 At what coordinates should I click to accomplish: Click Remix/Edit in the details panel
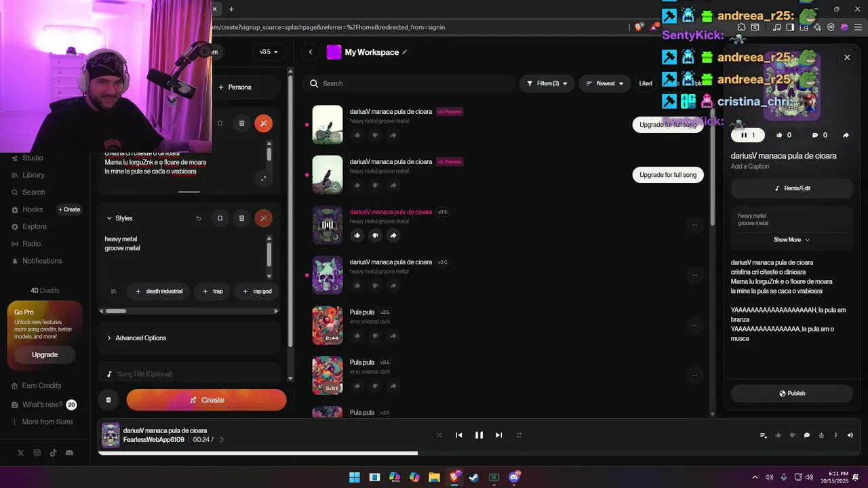[x=792, y=188]
